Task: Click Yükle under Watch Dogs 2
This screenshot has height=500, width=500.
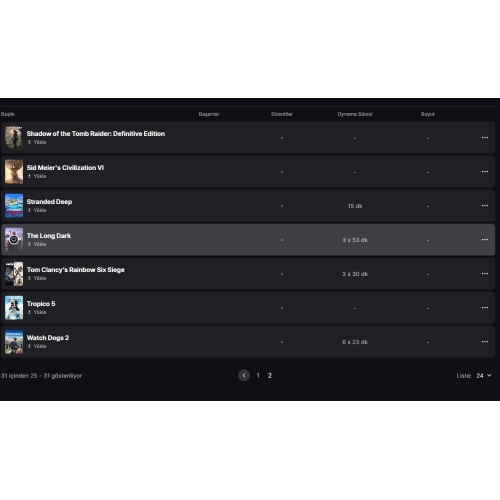Action: [x=37, y=346]
